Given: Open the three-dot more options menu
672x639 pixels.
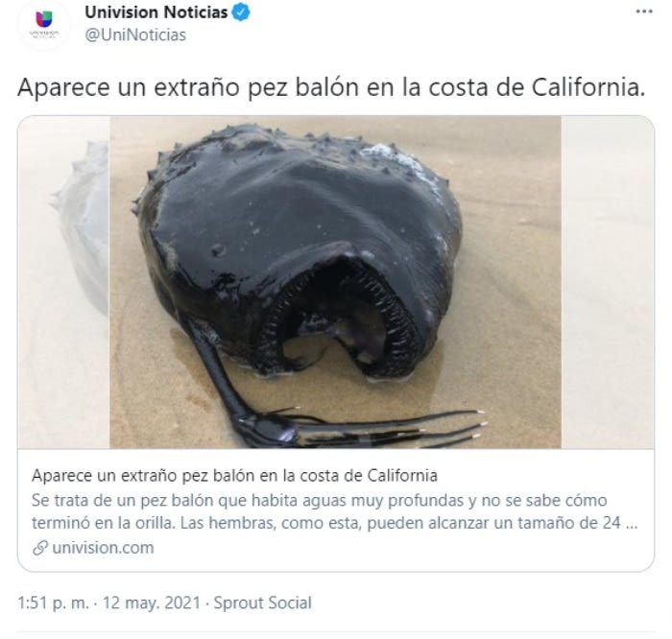Looking at the screenshot, I should (x=644, y=12).
